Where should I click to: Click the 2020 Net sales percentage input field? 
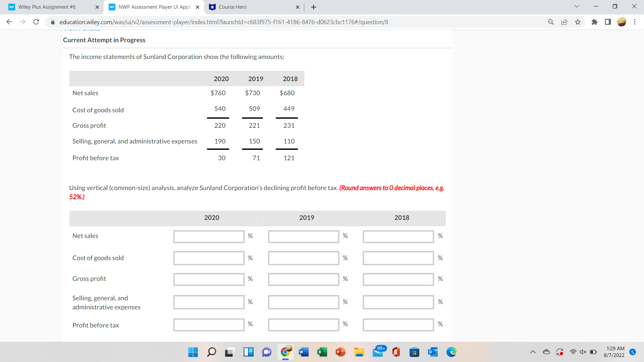click(209, 236)
